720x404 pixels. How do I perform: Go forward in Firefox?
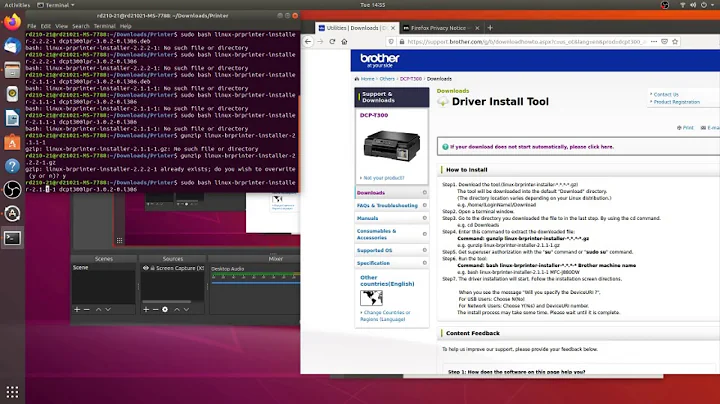click(320, 41)
